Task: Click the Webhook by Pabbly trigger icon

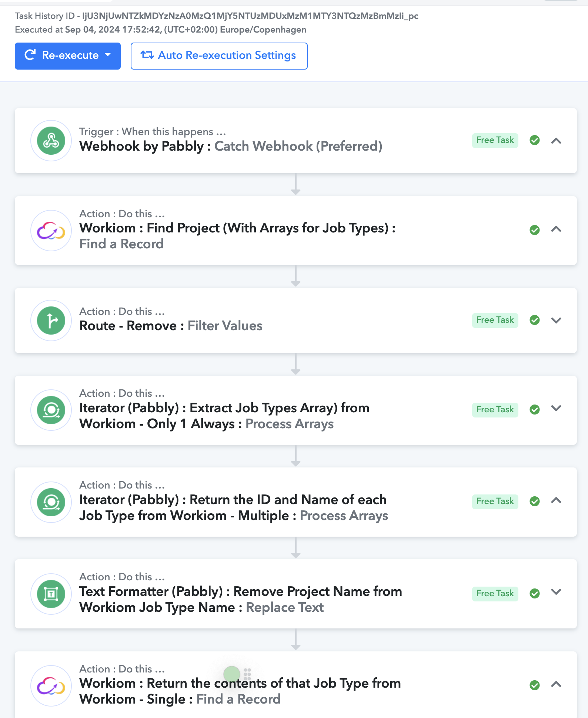Action: coord(51,141)
